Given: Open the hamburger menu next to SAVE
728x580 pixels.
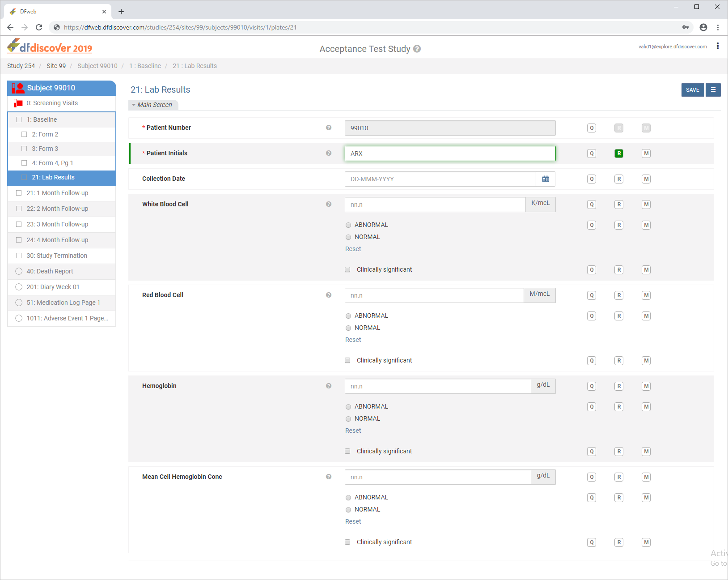Looking at the screenshot, I should point(713,90).
